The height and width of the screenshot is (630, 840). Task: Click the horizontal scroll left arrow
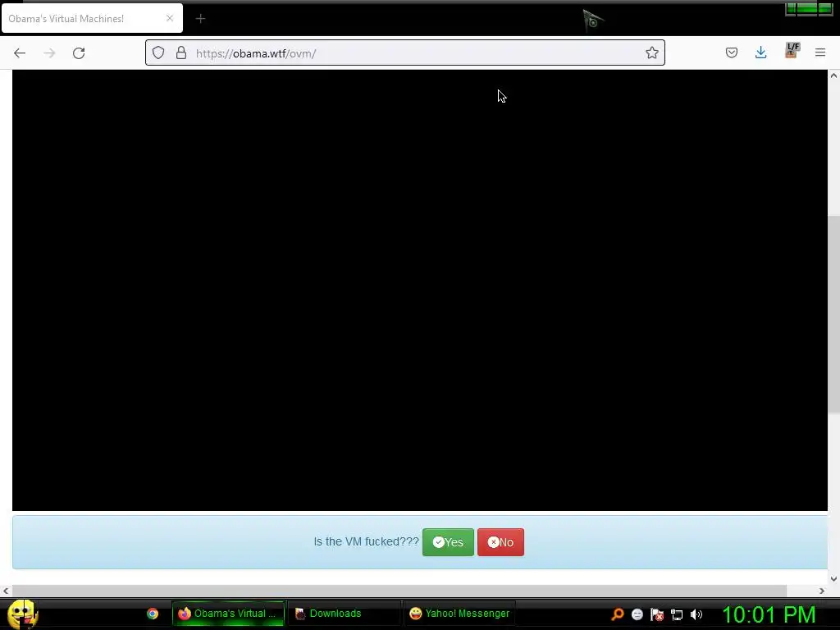pyautogui.click(x=6, y=591)
